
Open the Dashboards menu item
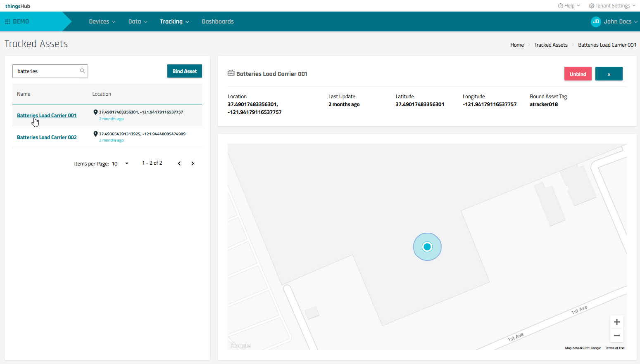pyautogui.click(x=218, y=21)
